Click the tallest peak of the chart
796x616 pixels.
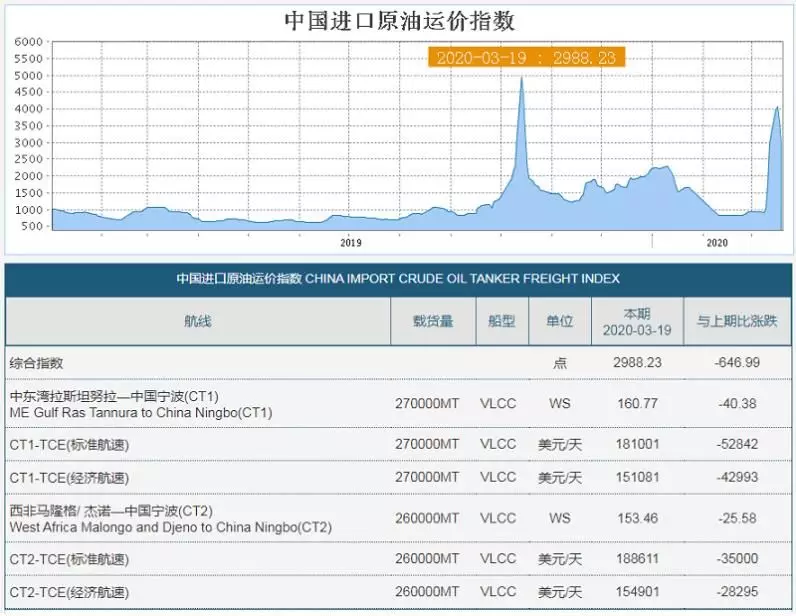(x=522, y=79)
